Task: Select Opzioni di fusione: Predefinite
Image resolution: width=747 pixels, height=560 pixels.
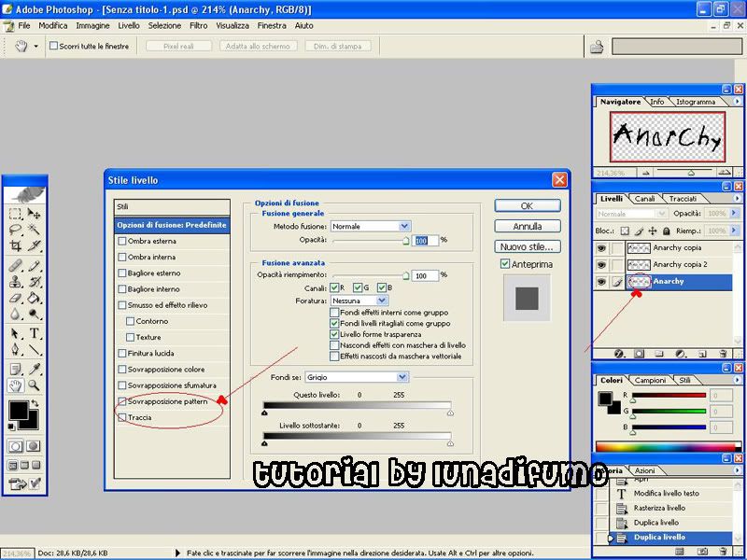Action: (x=172, y=225)
